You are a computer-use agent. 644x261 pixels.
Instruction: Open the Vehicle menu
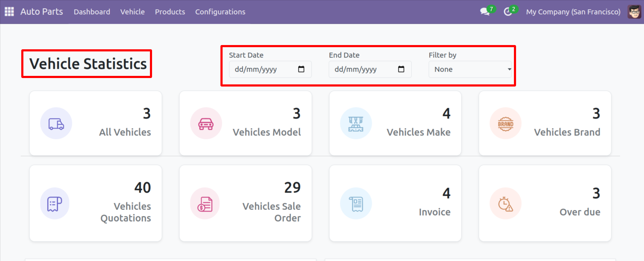point(132,12)
